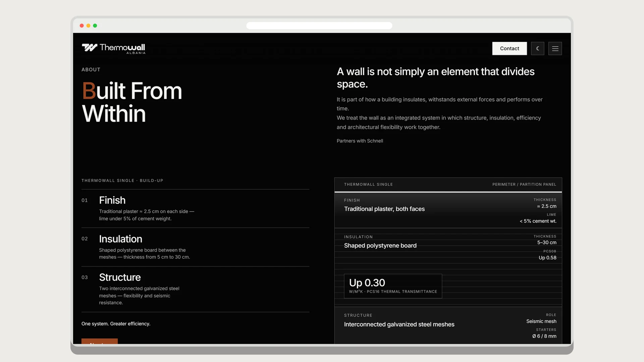Click the Interconnected galvanized steel meshes row

pyautogui.click(x=448, y=325)
